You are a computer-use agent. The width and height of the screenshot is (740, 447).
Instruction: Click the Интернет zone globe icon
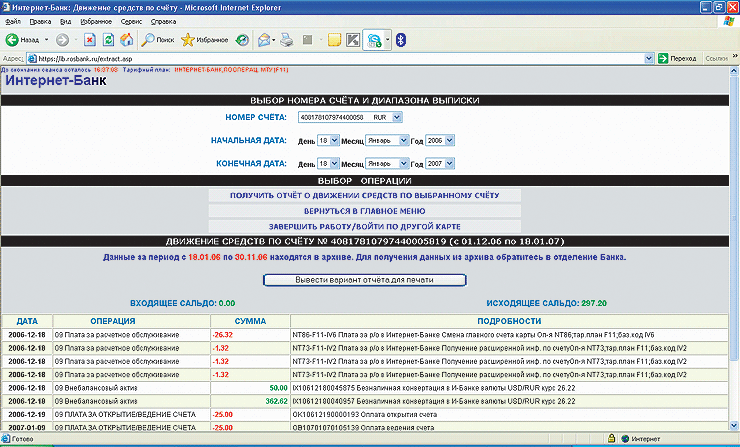(x=625, y=439)
